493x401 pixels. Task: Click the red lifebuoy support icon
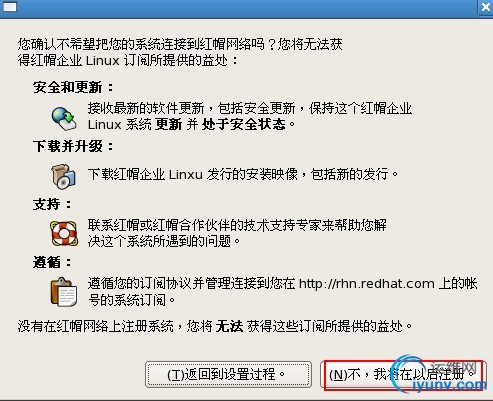64,233
